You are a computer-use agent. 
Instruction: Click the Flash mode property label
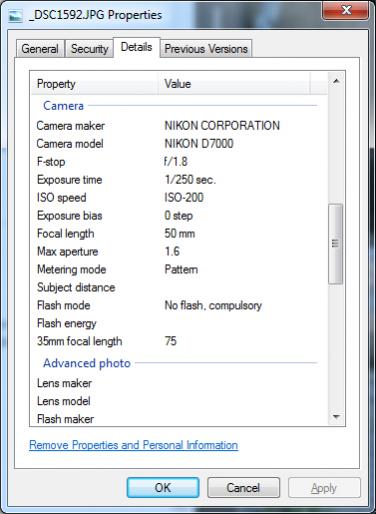click(x=64, y=305)
